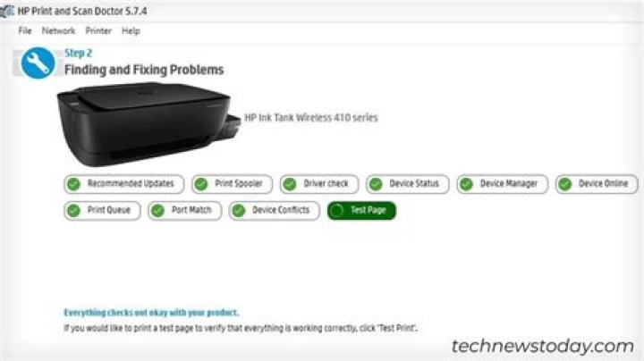Click the Driver check green checkmark

coord(290,184)
